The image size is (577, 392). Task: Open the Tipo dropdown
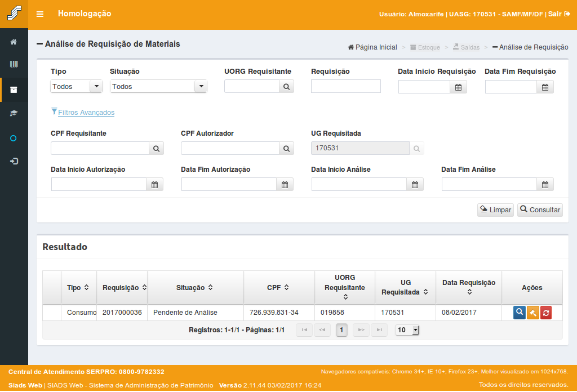(76, 86)
